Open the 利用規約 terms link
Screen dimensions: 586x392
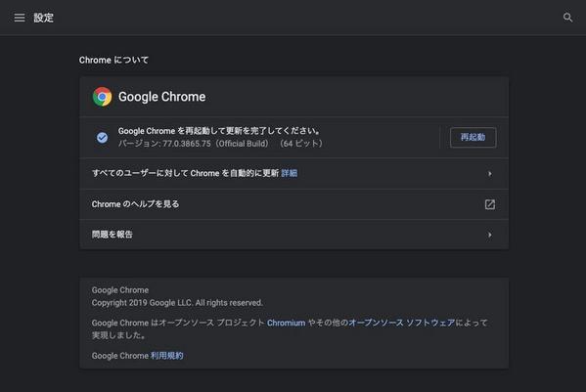(166, 356)
